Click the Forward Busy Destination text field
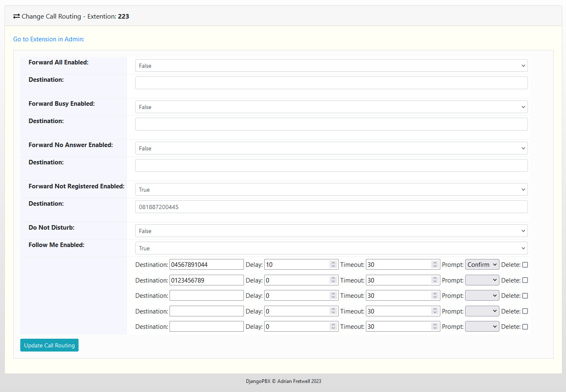Screen dimensions: 566x392 pyautogui.click(x=331, y=124)
